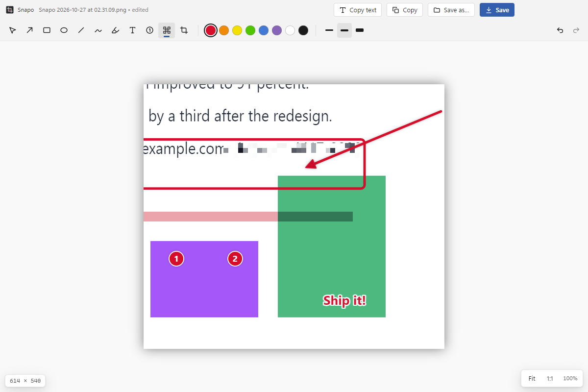Choose the orange color swatch

coord(224,30)
